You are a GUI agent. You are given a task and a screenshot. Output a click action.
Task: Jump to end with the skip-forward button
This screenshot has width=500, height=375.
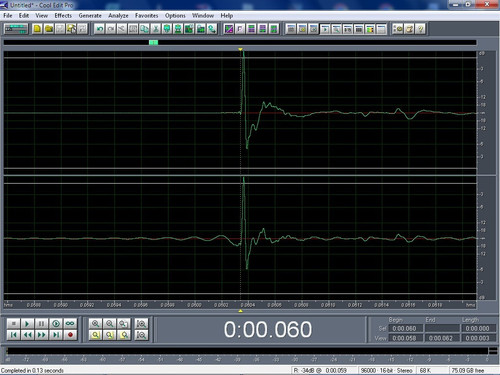pyautogui.click(x=56, y=334)
